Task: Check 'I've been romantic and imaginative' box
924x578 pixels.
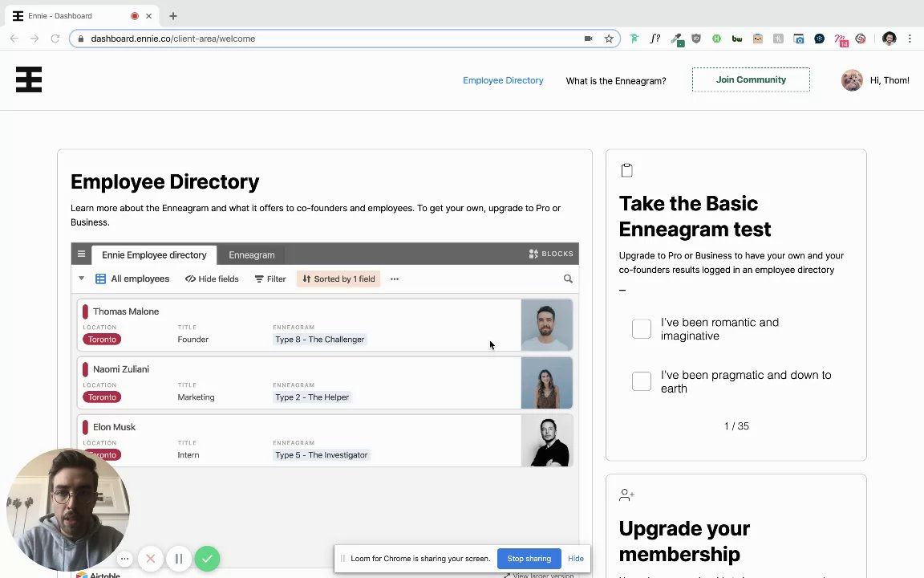Action: click(x=641, y=328)
